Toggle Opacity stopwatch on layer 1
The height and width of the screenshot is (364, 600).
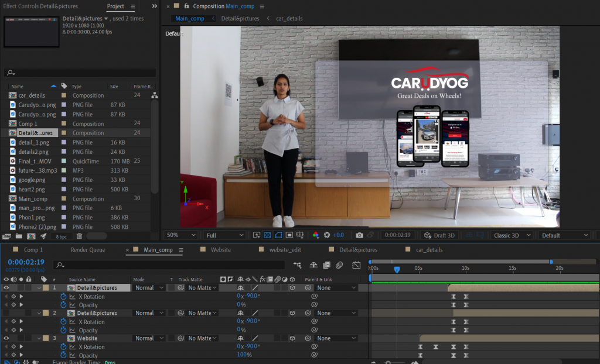point(63,305)
